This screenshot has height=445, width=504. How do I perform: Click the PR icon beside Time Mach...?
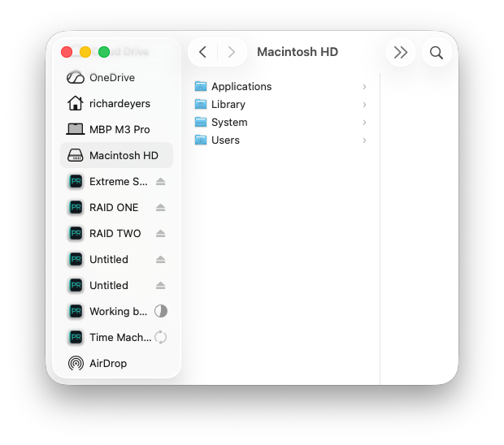[x=76, y=338]
